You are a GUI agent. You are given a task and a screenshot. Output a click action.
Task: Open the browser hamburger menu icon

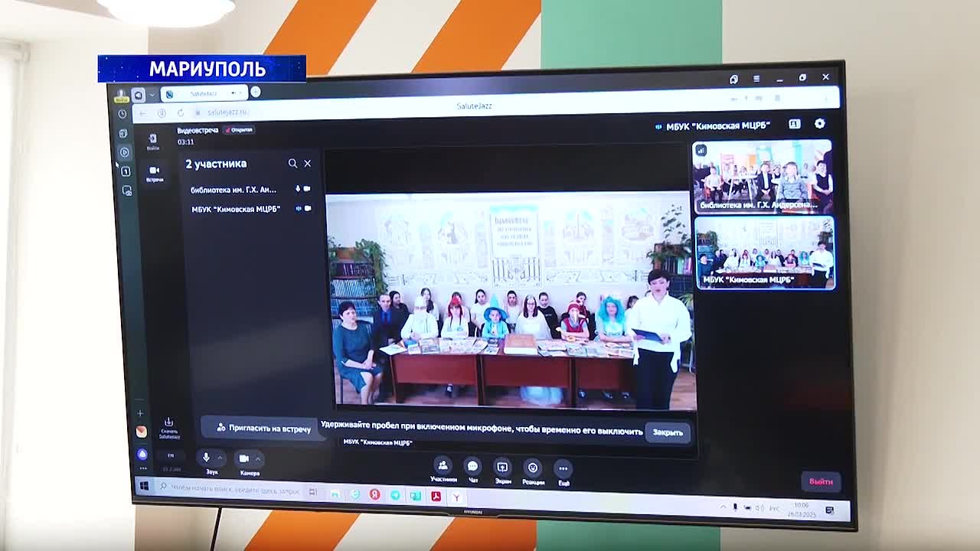756,78
